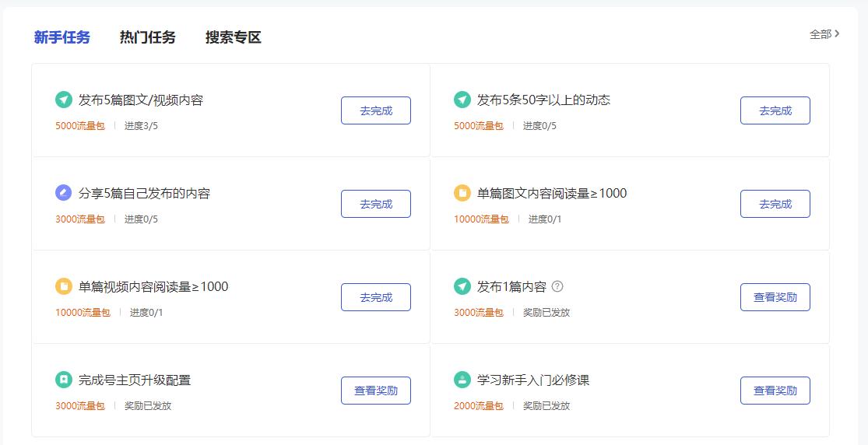Switch to the 热门任务 tab
The width and height of the screenshot is (868, 445).
coord(148,37)
